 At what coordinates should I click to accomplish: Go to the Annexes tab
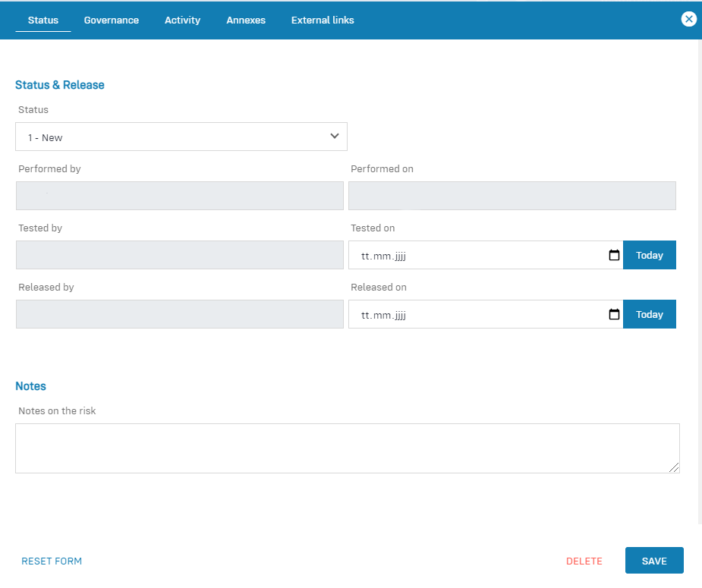click(246, 20)
